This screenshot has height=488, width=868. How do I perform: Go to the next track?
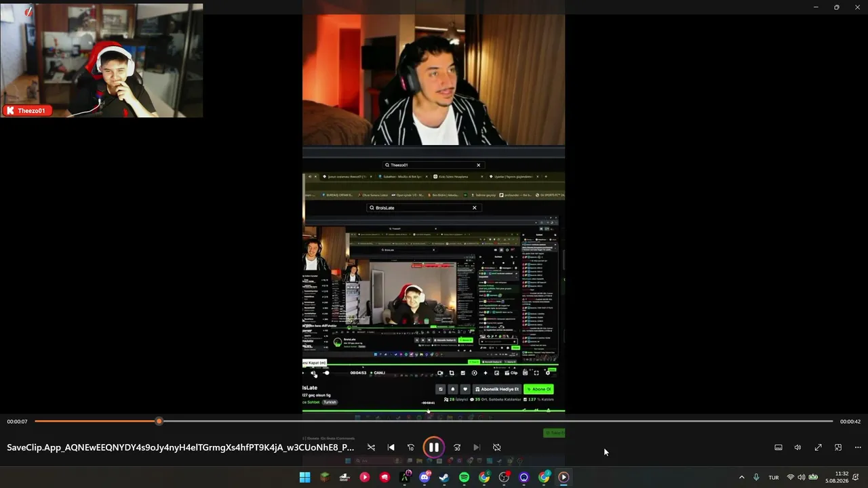tap(477, 447)
